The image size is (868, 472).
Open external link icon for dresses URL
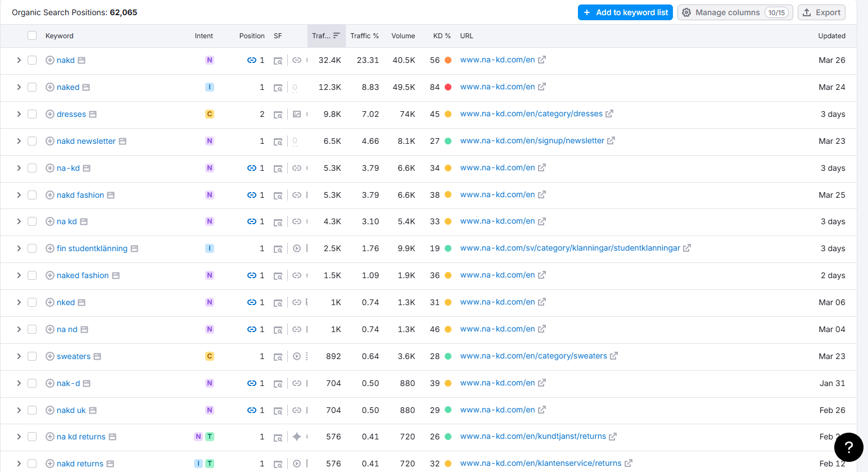[609, 114]
